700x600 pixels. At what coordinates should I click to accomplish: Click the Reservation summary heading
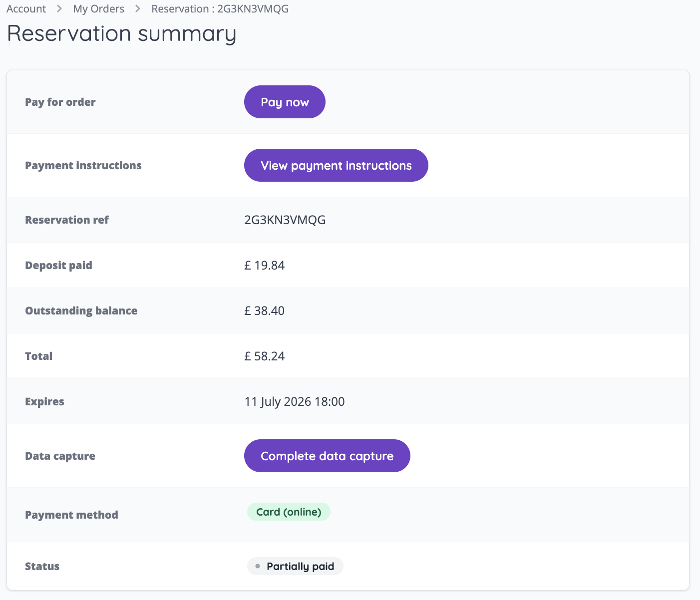pyautogui.click(x=121, y=34)
